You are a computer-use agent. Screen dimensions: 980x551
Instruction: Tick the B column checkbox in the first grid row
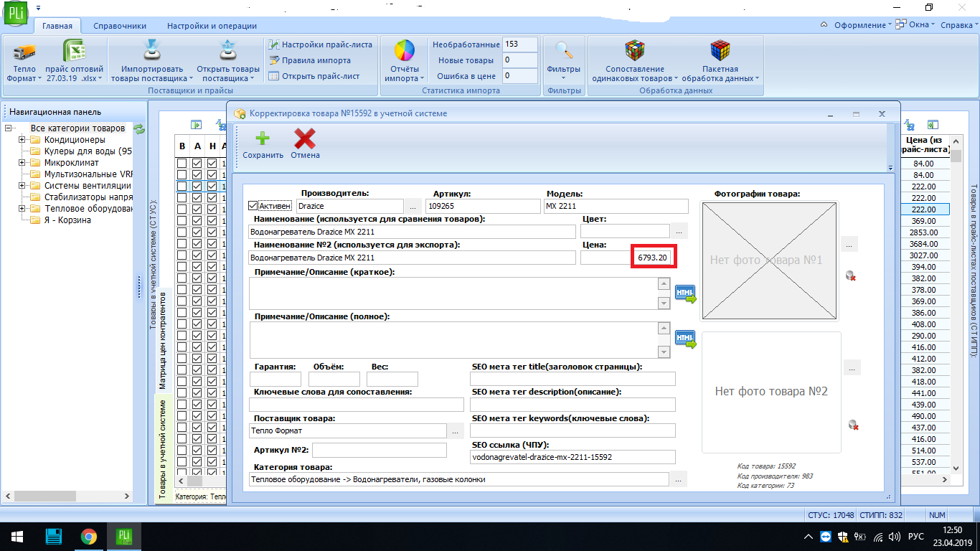pyautogui.click(x=182, y=164)
